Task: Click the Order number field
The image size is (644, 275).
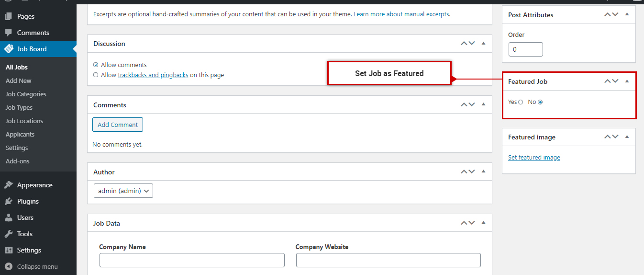Action: pyautogui.click(x=525, y=49)
